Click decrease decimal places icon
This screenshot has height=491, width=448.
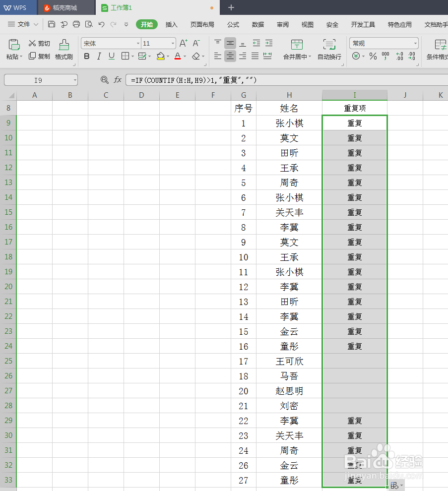[x=412, y=57]
